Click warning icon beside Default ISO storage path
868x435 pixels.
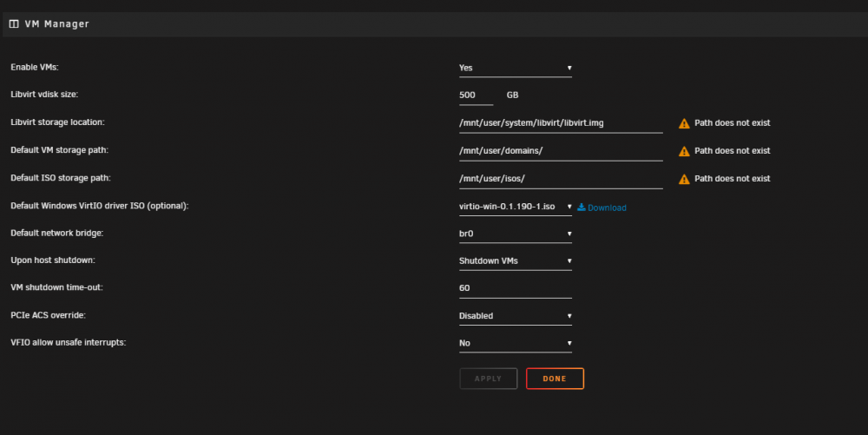pos(684,179)
